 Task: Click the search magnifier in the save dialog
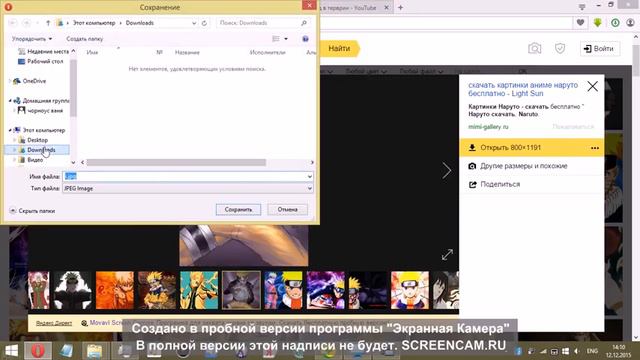coord(304,23)
